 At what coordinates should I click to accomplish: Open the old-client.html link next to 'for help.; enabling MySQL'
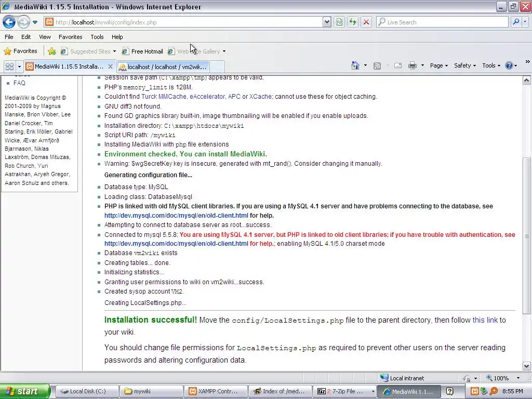pos(176,244)
